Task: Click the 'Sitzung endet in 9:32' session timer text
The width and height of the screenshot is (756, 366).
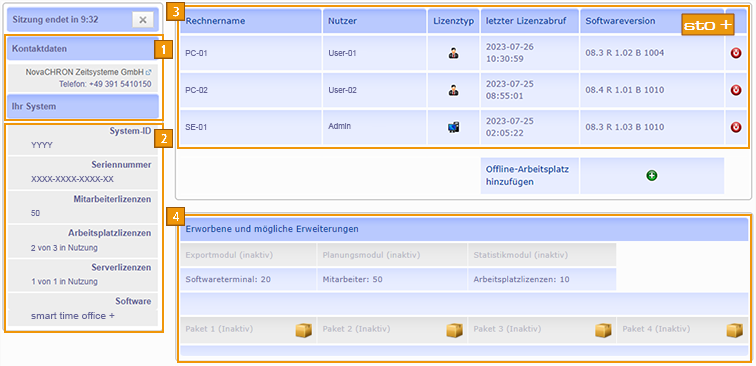Action: point(55,20)
